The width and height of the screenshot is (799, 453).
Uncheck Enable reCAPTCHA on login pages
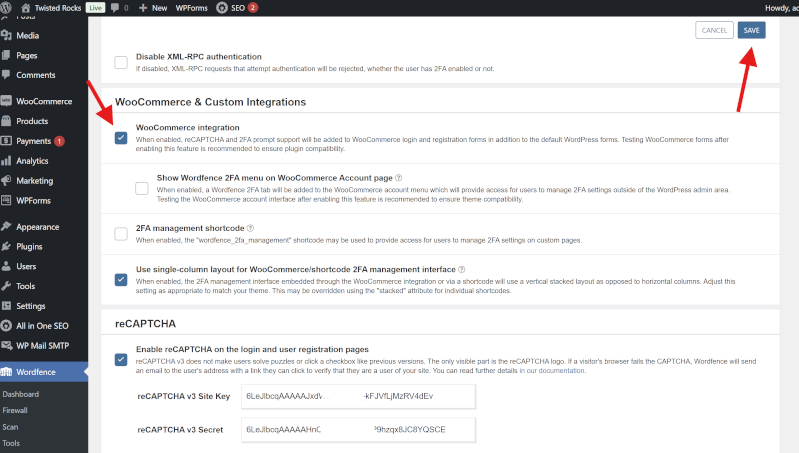[121, 360]
